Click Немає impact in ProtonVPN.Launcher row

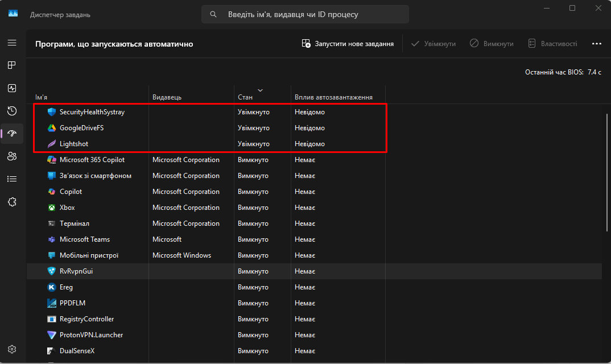[x=305, y=335]
